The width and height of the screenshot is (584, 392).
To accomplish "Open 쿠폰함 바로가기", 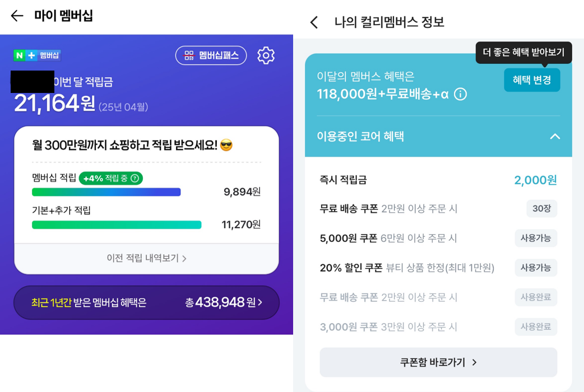I will [x=438, y=362].
